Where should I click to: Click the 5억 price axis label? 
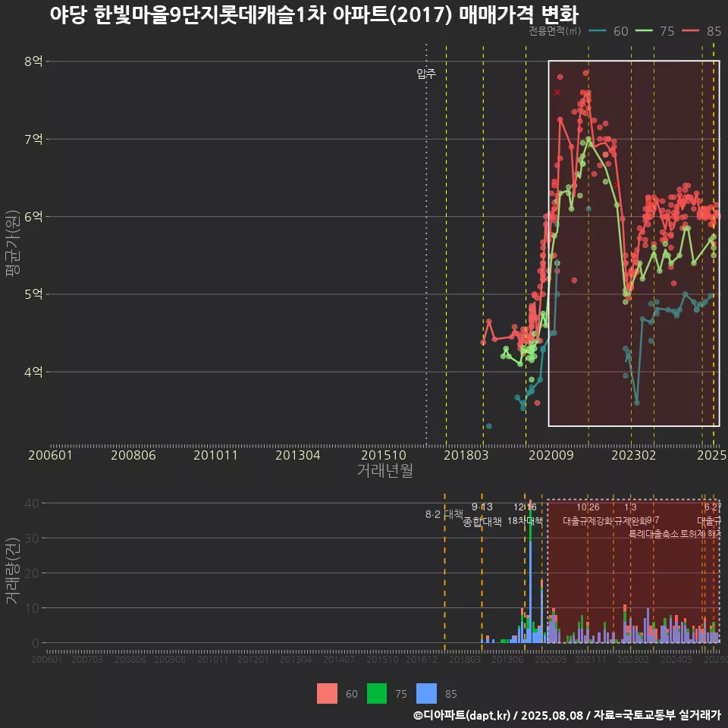33,294
